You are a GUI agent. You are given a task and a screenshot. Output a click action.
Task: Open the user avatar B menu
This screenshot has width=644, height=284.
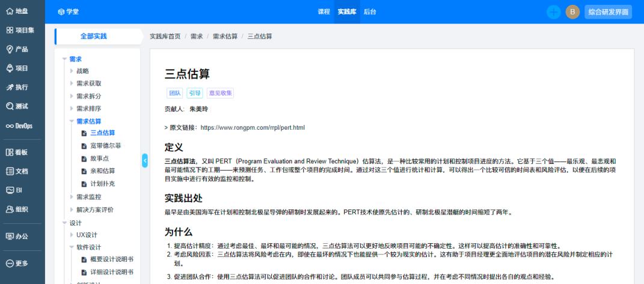click(572, 12)
